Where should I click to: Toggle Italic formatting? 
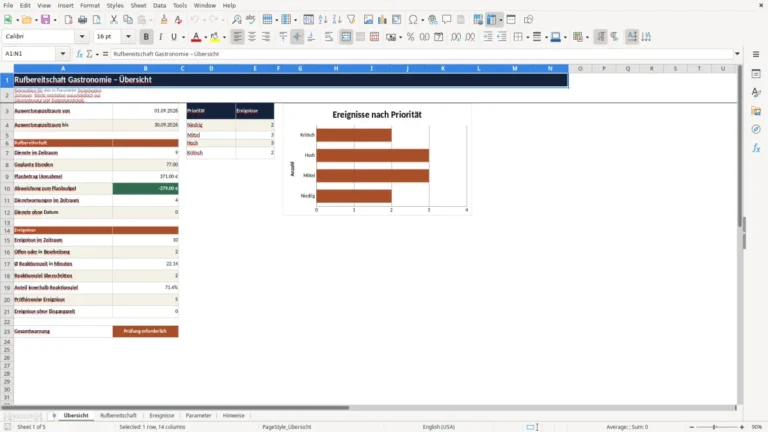[x=160, y=37]
